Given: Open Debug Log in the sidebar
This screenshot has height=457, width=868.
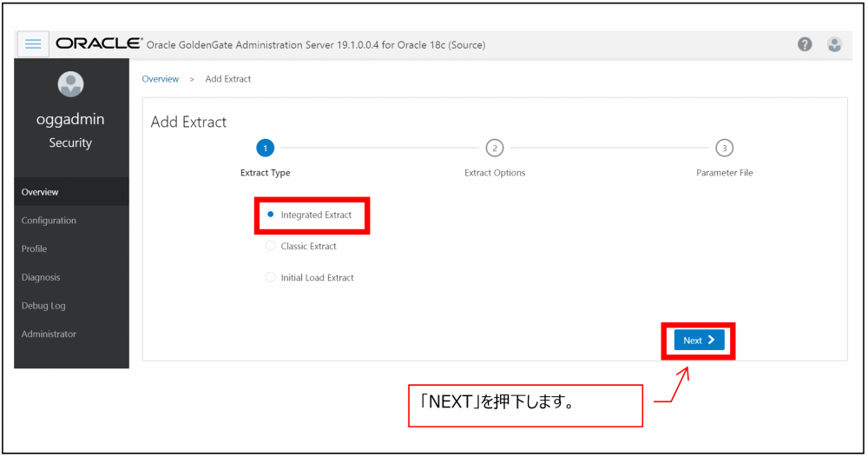Looking at the screenshot, I should click(71, 306).
